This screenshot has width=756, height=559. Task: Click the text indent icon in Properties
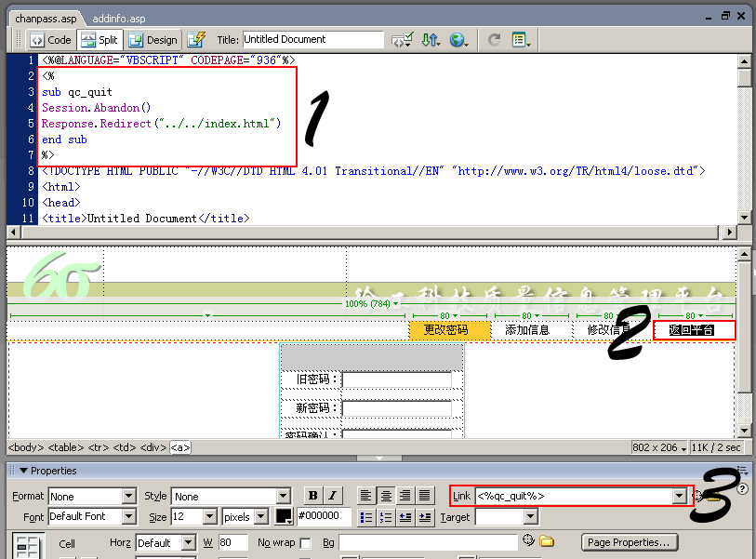[x=424, y=517]
